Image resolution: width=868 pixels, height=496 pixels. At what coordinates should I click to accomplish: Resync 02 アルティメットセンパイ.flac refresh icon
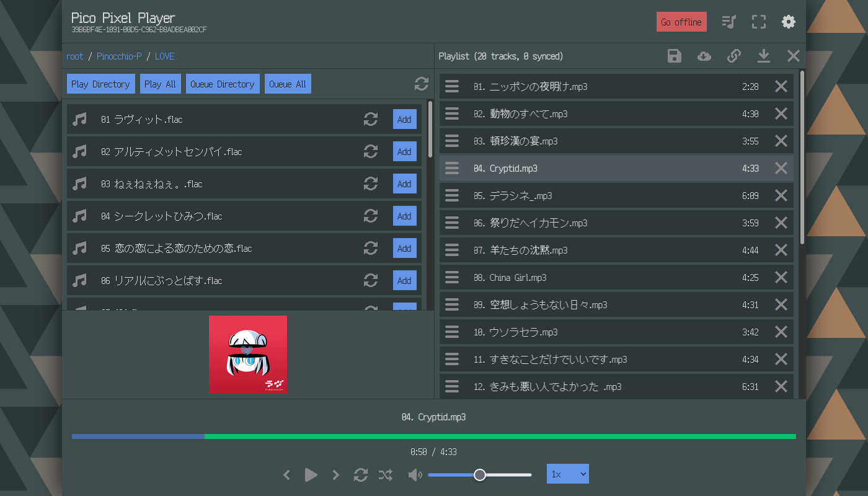click(371, 151)
